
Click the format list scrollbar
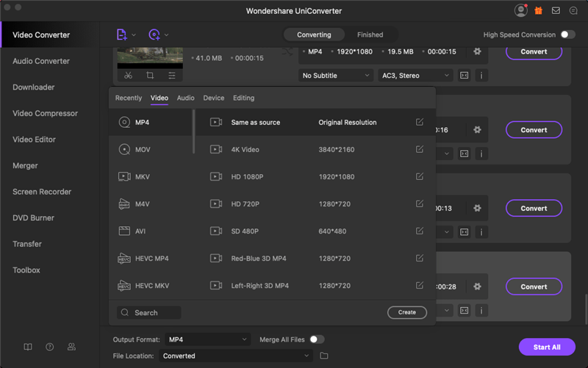click(x=193, y=131)
